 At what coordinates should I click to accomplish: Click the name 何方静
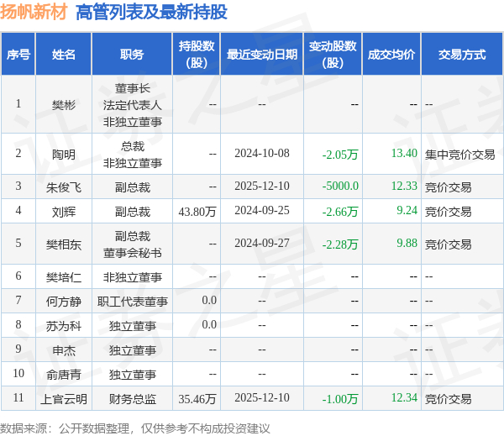tap(64, 302)
